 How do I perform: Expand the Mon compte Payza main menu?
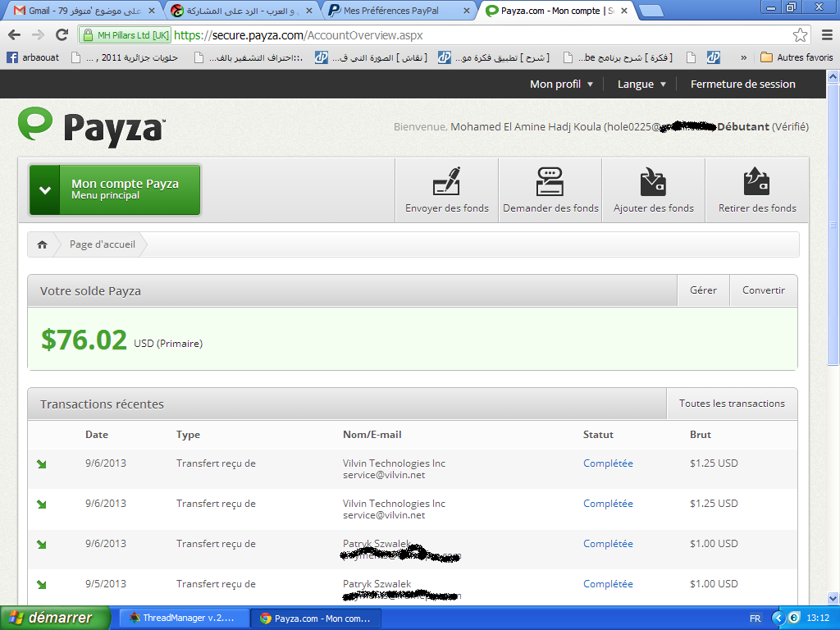[x=115, y=189]
